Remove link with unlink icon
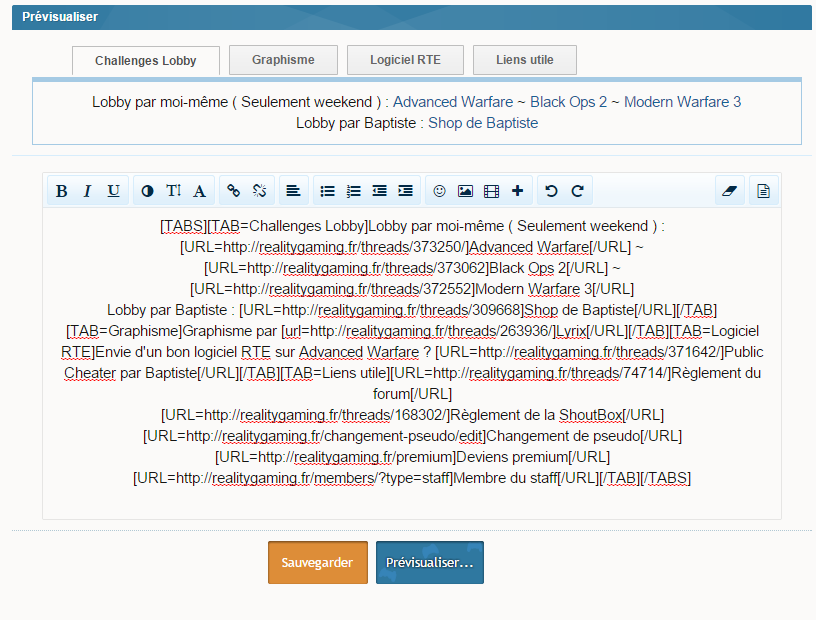This screenshot has height=620, width=816. point(260,191)
